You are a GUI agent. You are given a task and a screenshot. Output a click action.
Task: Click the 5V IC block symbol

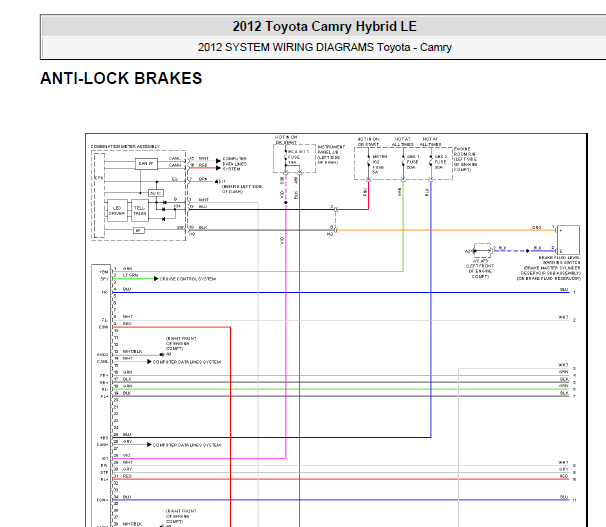tap(156, 193)
